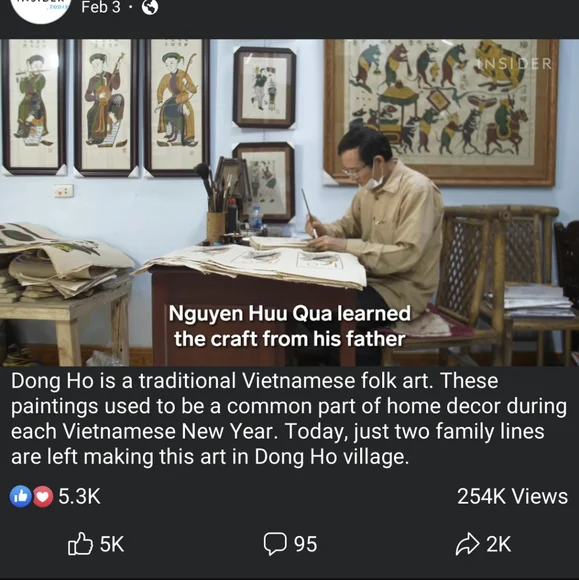Play the Dong Ho painting video
Screen dimensions: 579x580
289,202
